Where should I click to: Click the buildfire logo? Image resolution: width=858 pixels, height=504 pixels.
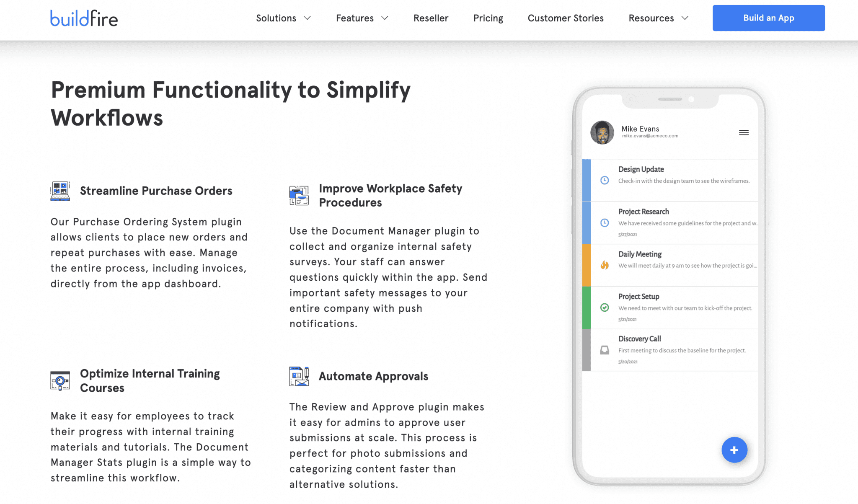click(x=84, y=18)
